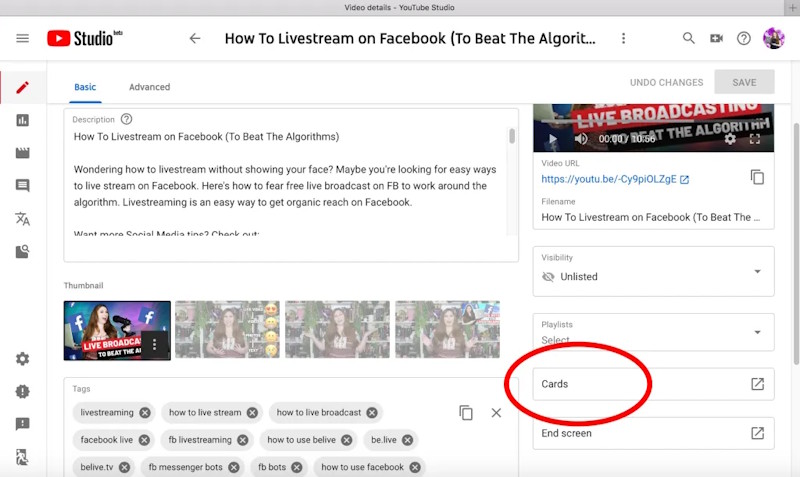Remove the 'fb bots' tag
Viewport: 800px width, 477px height.
click(297, 467)
